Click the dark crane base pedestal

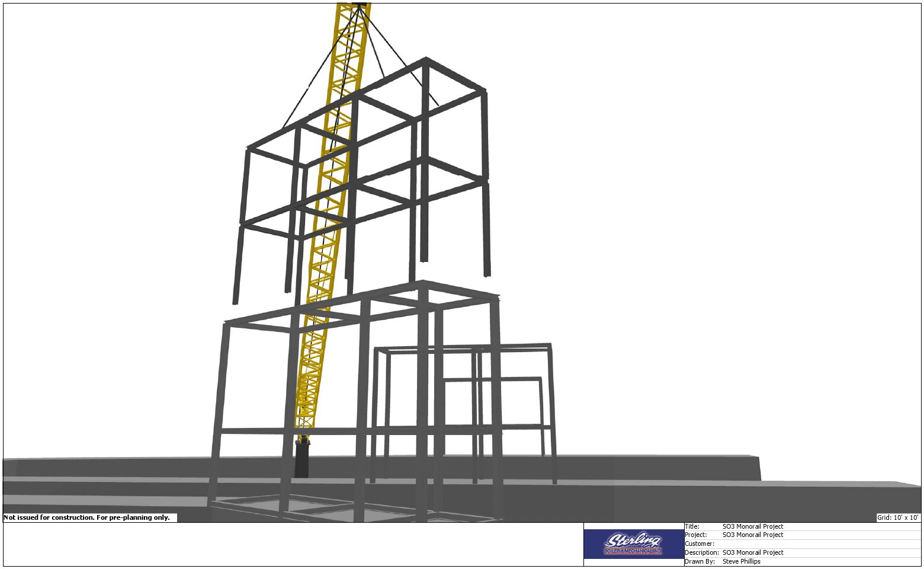click(301, 458)
